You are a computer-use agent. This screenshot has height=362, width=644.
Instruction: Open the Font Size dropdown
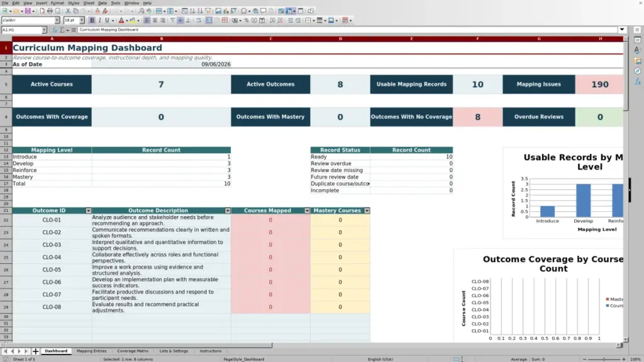(x=82, y=21)
